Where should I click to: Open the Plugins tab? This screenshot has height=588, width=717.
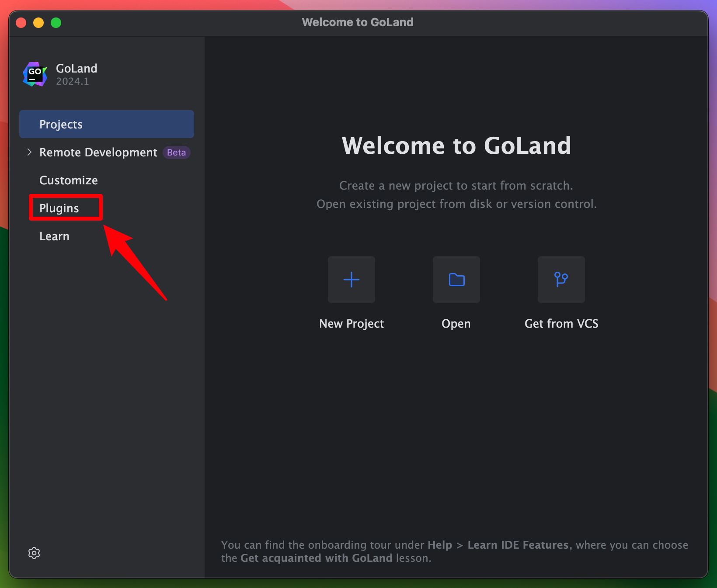point(59,208)
